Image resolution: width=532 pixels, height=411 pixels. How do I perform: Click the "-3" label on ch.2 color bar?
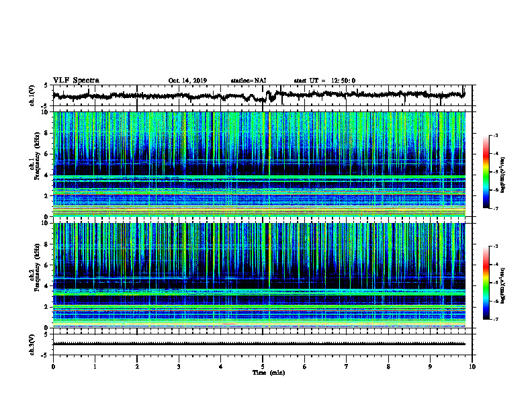point(495,246)
